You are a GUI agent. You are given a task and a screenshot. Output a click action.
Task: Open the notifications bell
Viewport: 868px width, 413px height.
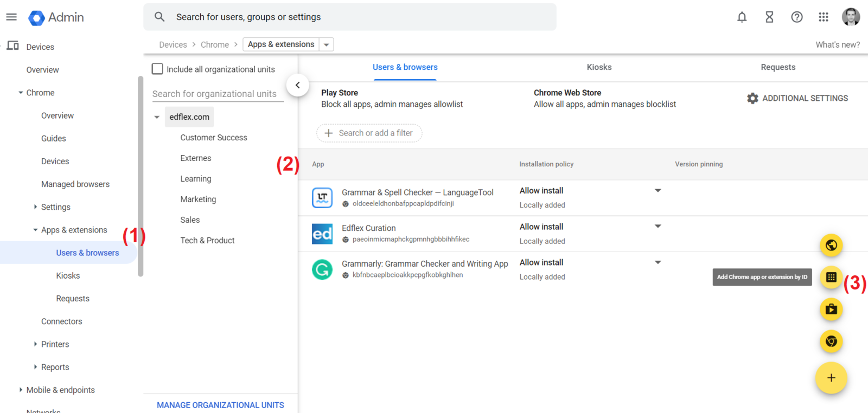(x=742, y=17)
